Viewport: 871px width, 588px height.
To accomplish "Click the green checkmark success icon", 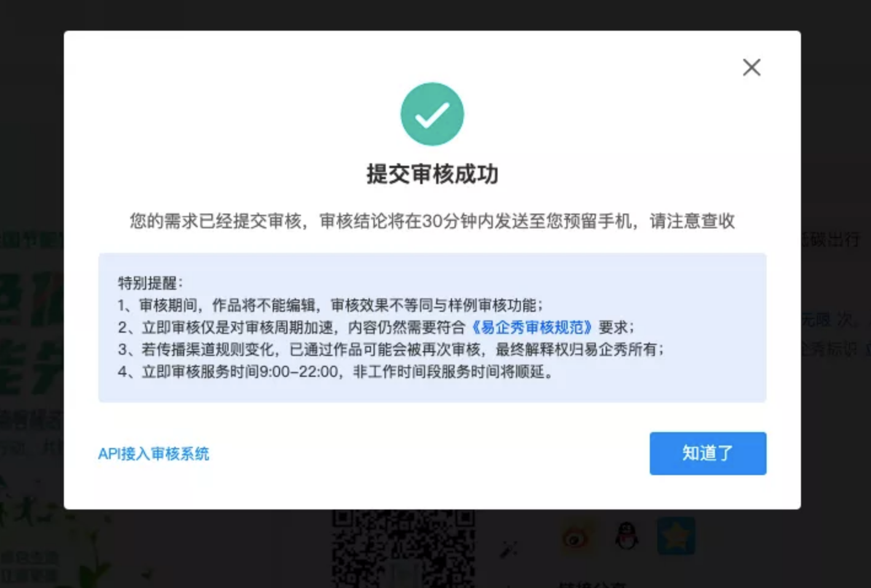I will point(432,114).
